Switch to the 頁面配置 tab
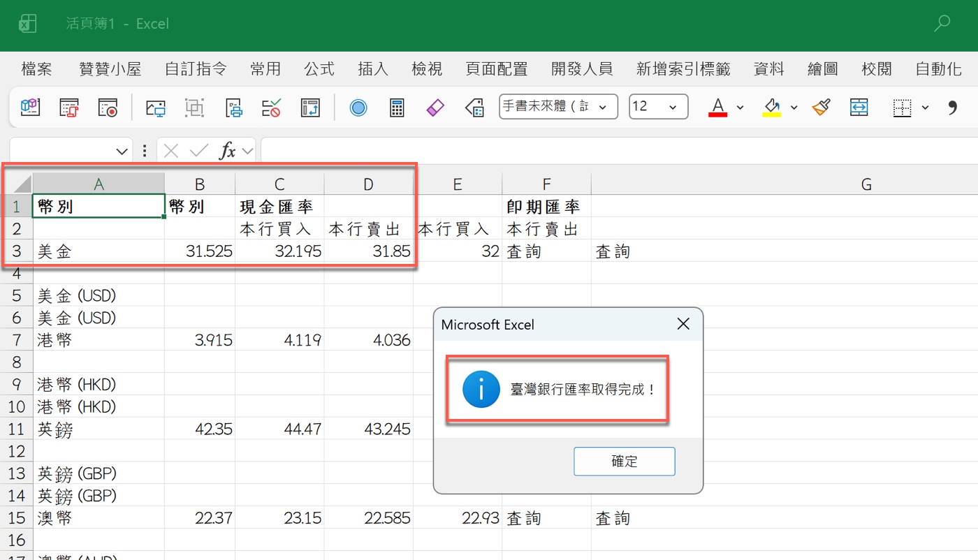This screenshot has height=560, width=978. point(497,68)
